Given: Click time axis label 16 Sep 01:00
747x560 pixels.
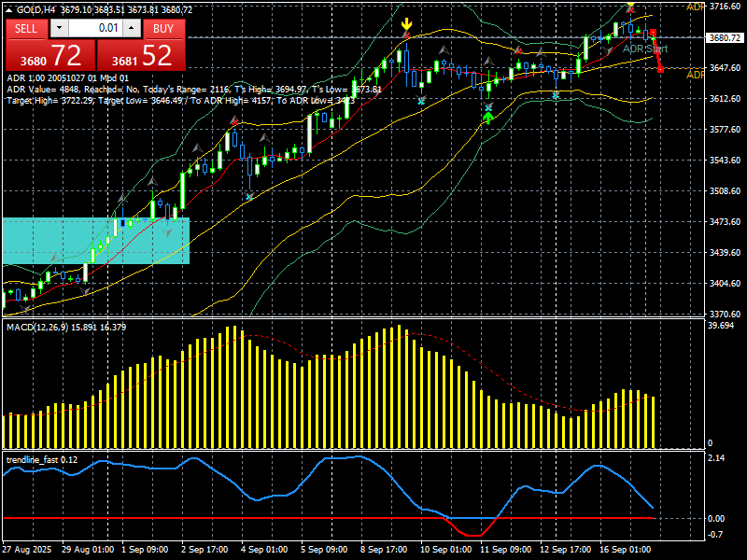Looking at the screenshot, I should pos(625,550).
